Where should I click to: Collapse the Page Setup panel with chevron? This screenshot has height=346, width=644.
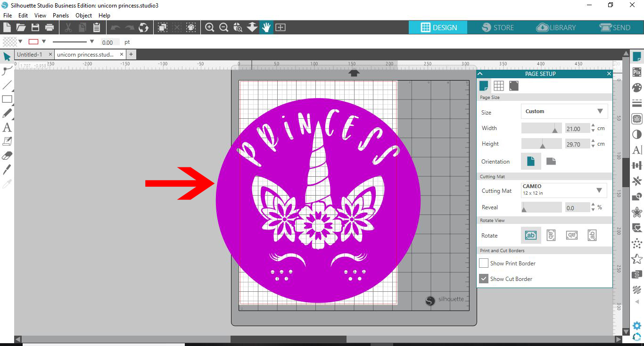[x=480, y=74]
